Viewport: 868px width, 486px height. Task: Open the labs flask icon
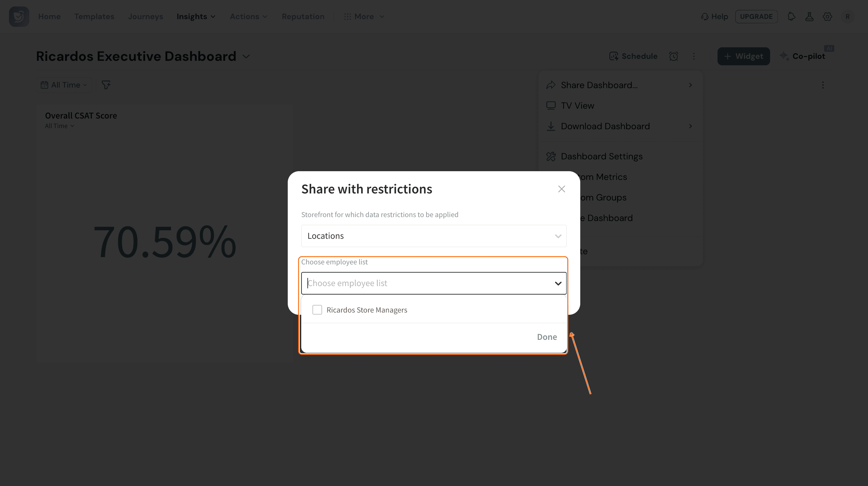click(x=809, y=17)
